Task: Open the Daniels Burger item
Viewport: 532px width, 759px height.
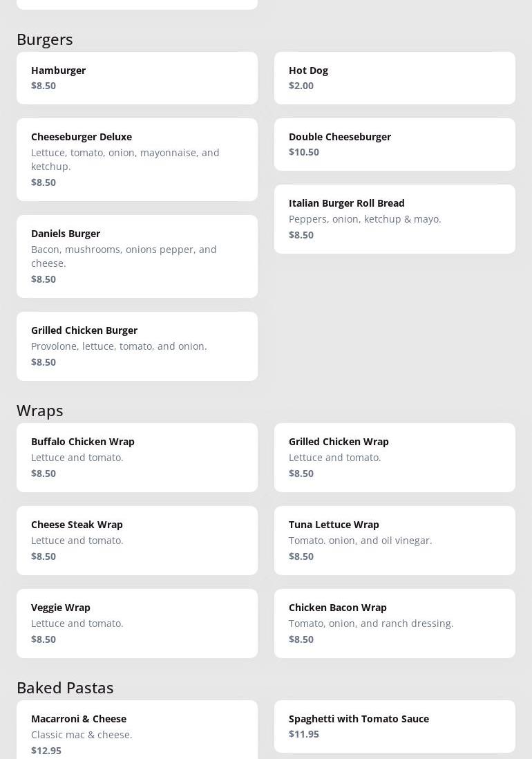Action: tap(137, 256)
